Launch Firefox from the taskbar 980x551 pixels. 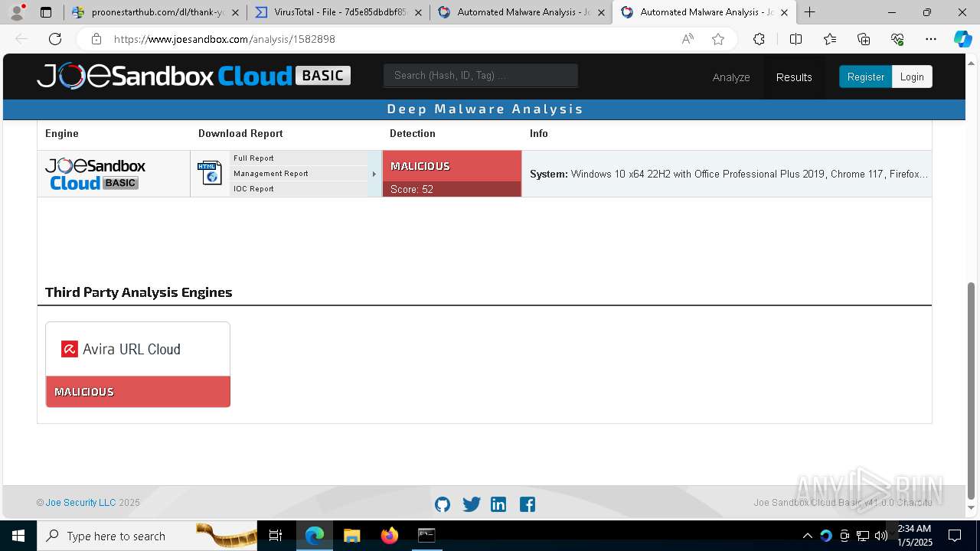pyautogui.click(x=390, y=536)
